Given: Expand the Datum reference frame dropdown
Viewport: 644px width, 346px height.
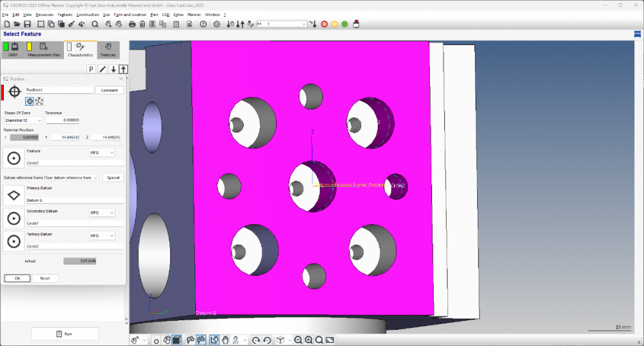Looking at the screenshot, I should point(51,178).
